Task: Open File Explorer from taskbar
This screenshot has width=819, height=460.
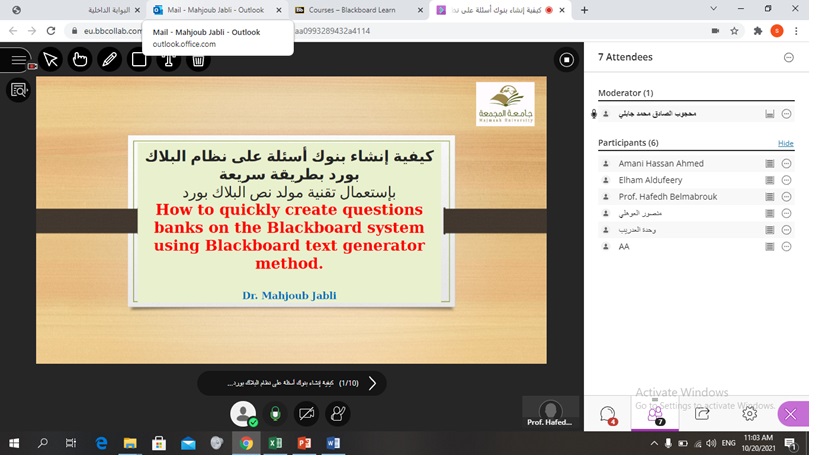Action: (x=130, y=443)
